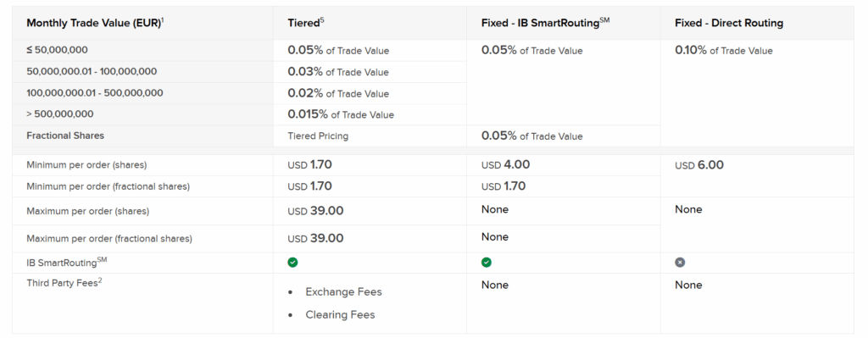Screen dimensions: 868x338
Task: Click the green checkmark under Tiered column
Action: (x=292, y=263)
